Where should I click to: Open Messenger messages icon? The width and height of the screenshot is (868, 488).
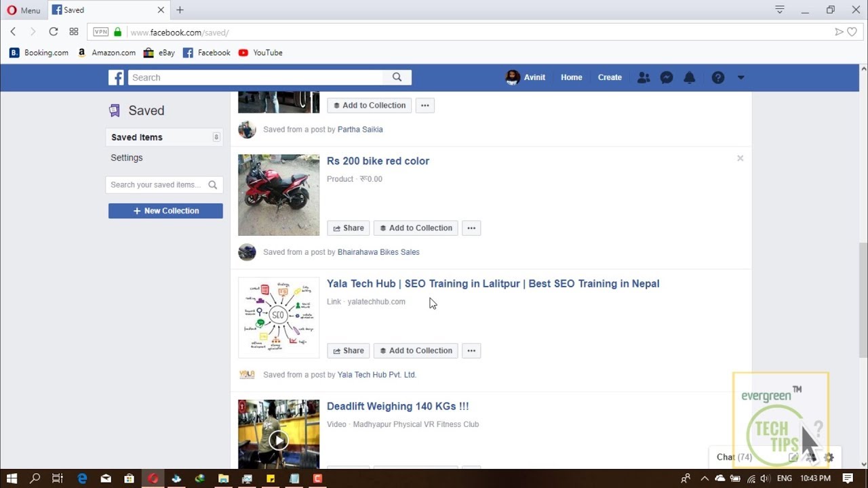(667, 77)
